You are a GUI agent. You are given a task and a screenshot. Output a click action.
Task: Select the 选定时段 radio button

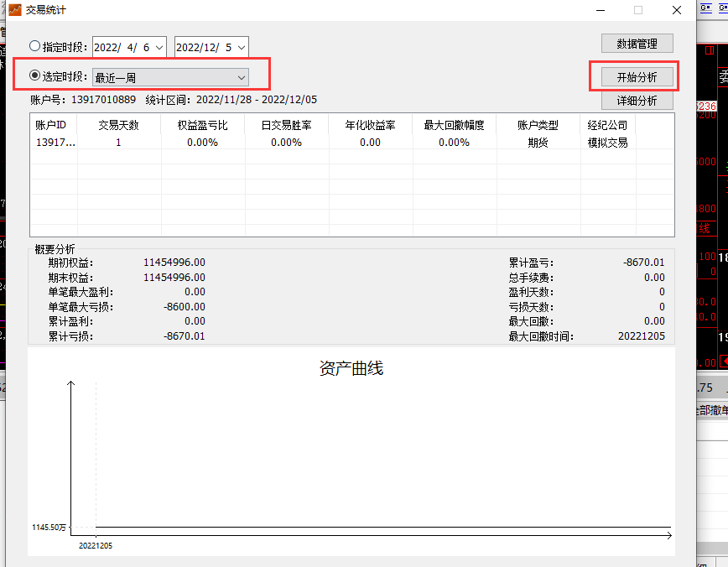pyautogui.click(x=34, y=77)
